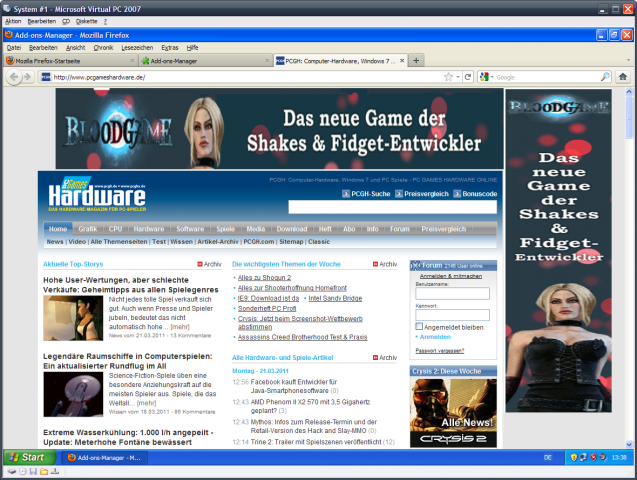Click the Anmelden & mitmachen link
The image size is (637, 480).
point(451,276)
